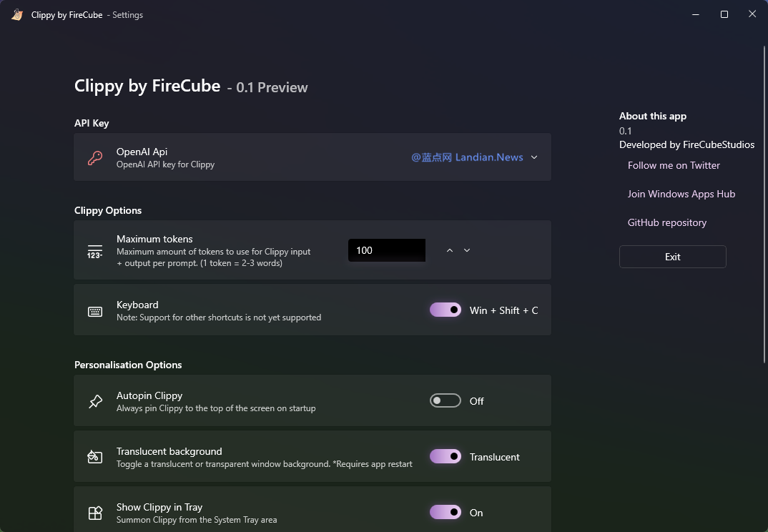Click the Clippy app icon in title bar
The image size is (768, 532).
coord(17,14)
